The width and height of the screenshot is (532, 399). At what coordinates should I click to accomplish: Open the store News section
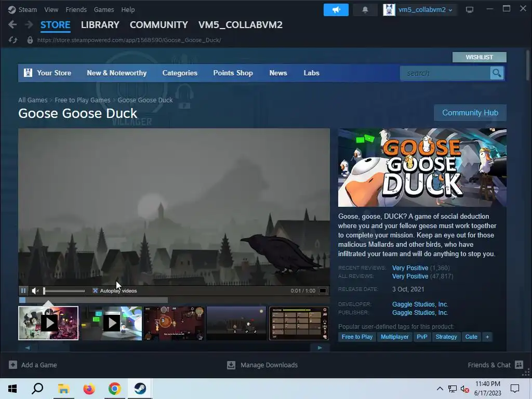(x=278, y=73)
